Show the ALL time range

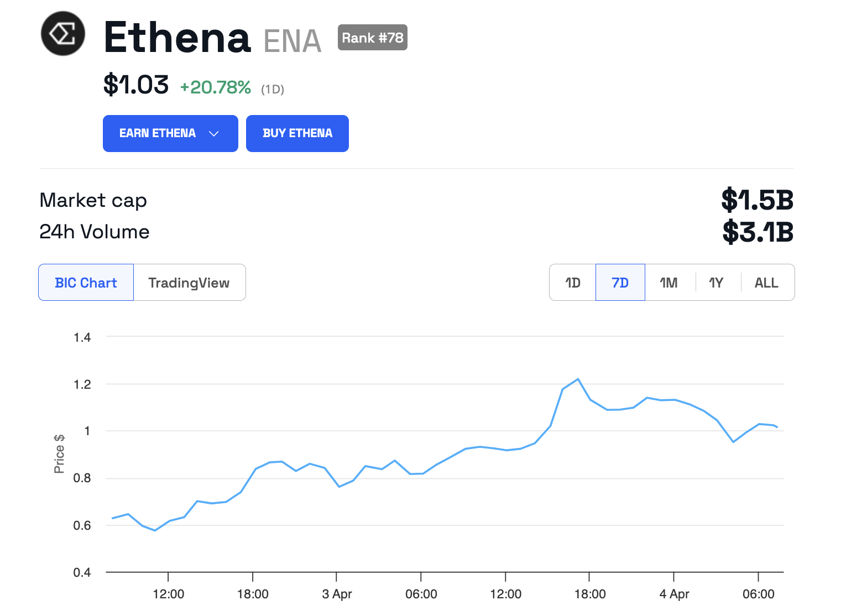pos(766,283)
